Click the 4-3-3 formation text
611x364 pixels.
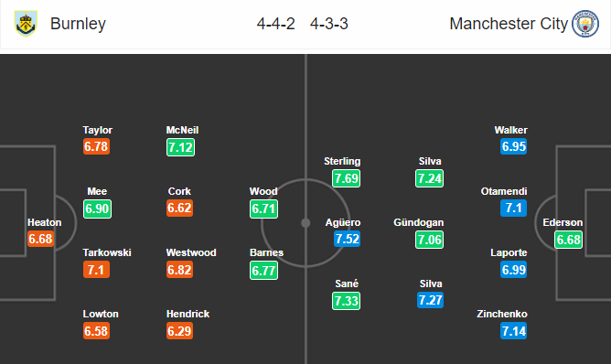pos(329,24)
